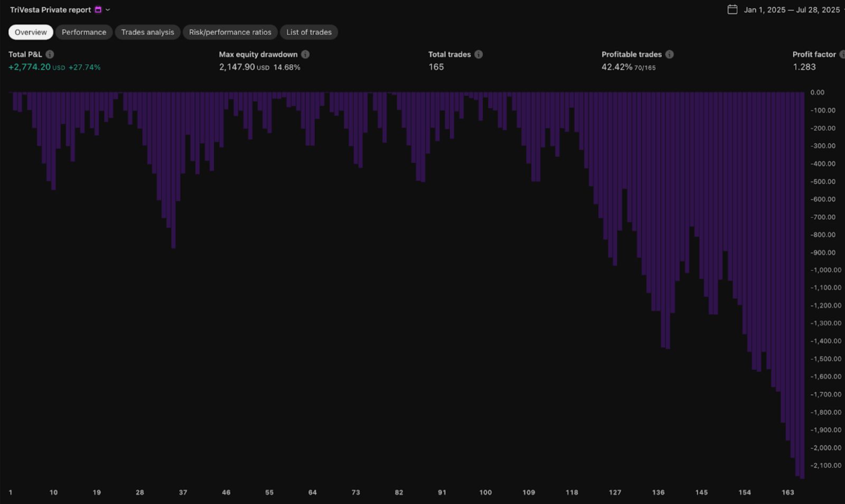
Task: Click the -1,000.00 axis label
Action: coord(826,270)
